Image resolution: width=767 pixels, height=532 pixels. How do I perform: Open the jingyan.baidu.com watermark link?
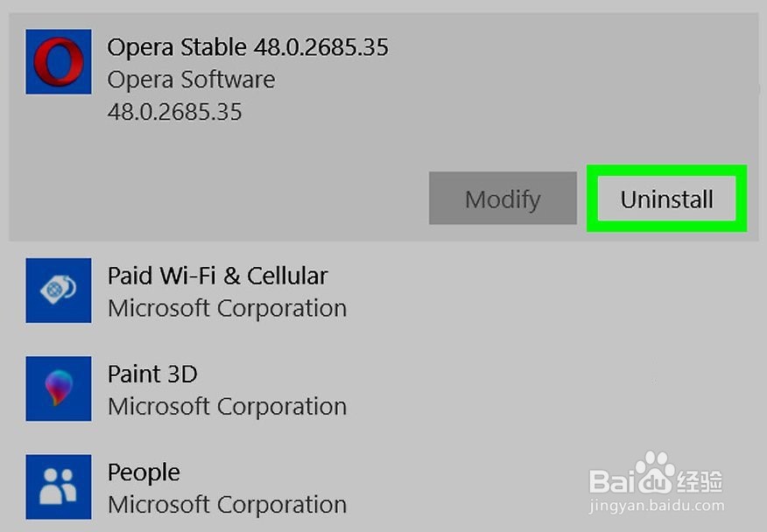coord(657,506)
